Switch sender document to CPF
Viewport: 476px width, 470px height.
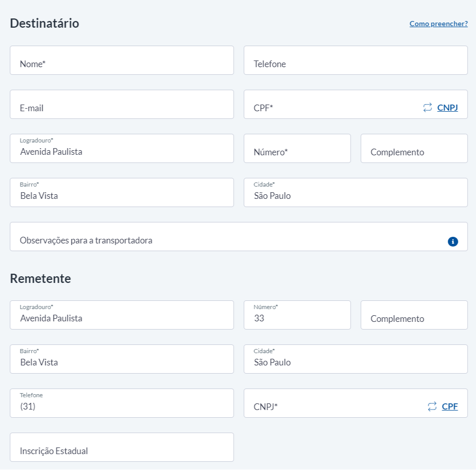(450, 406)
